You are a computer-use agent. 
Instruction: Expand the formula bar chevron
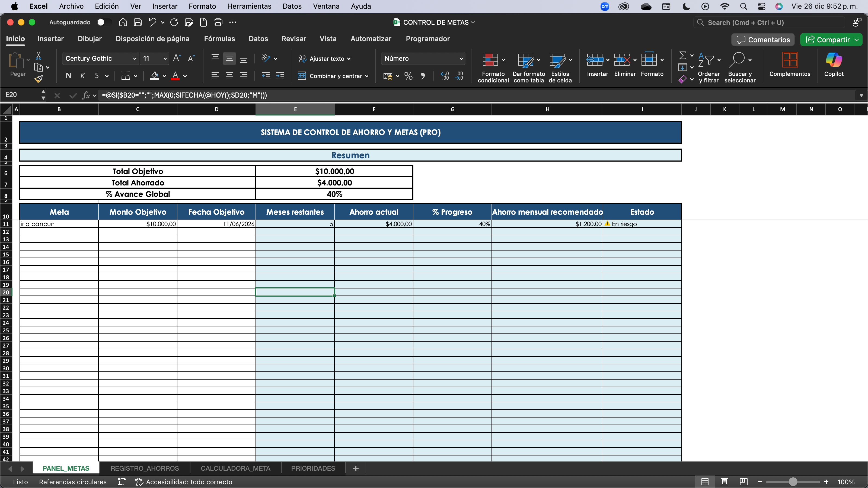[861, 95]
